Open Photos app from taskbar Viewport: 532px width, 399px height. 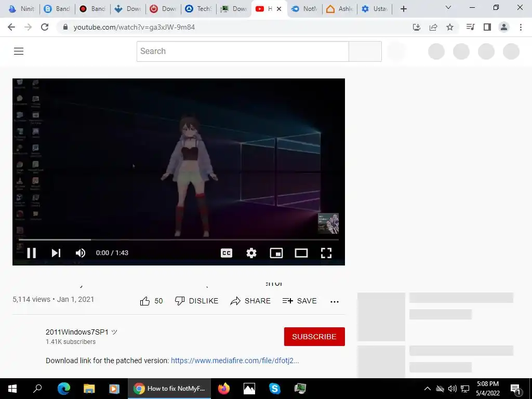coord(249,389)
